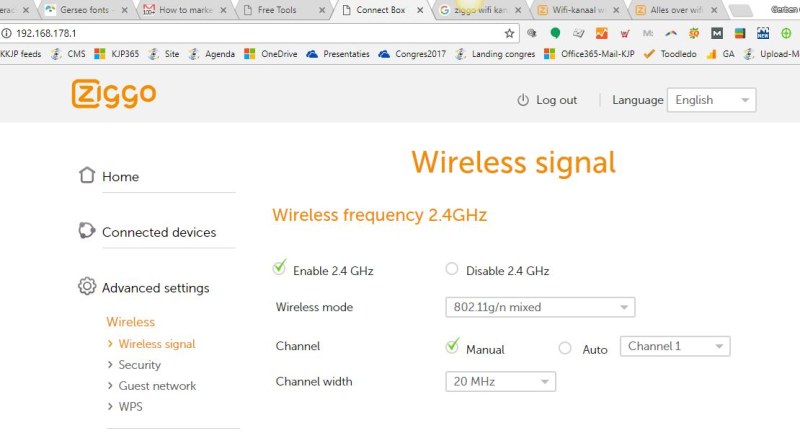Image resolution: width=800 pixels, height=444 pixels.
Task: Open the Channel 1 dropdown
Action: pos(675,346)
